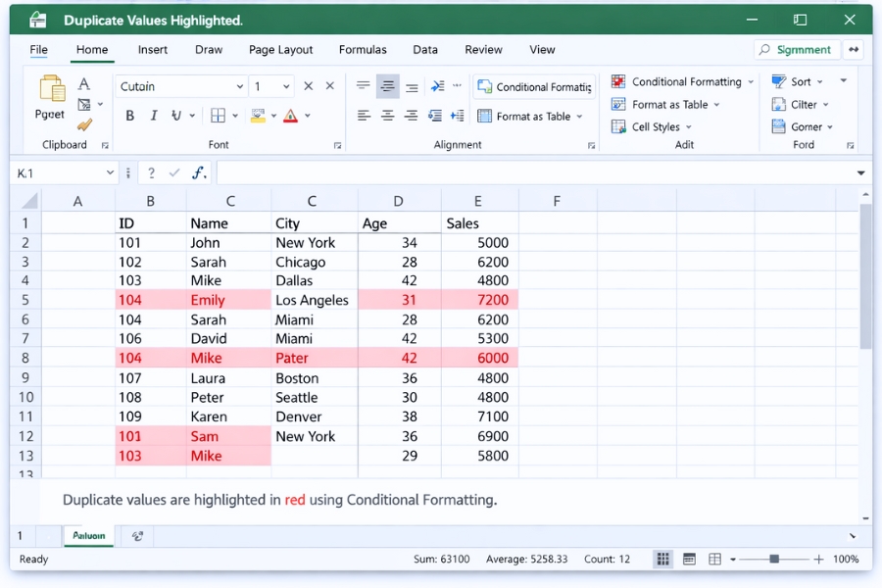882x588 pixels.
Task: Switch to Page Layout view in status bar
Action: (x=689, y=559)
